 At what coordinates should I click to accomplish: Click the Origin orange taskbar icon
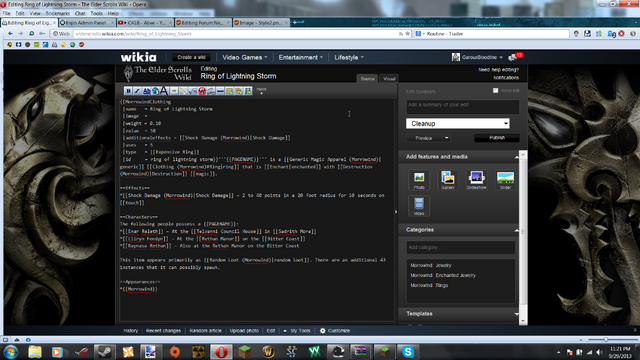point(175,351)
